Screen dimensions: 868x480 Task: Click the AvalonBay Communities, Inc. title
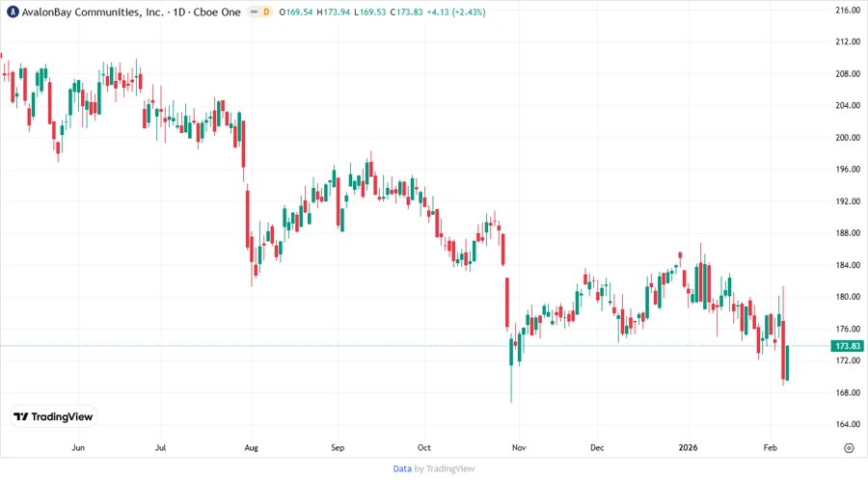pyautogui.click(x=93, y=12)
